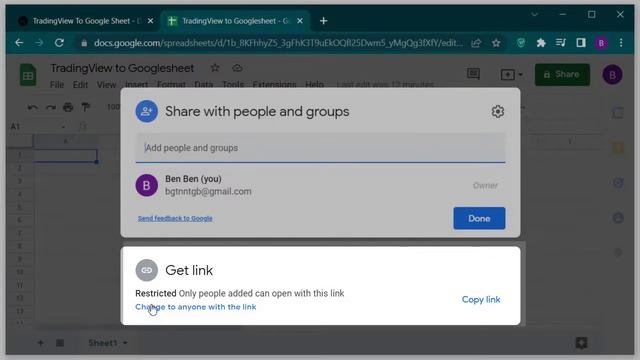The image size is (640, 360).
Task: Click the share page icon in address bar
Action: 476,43
